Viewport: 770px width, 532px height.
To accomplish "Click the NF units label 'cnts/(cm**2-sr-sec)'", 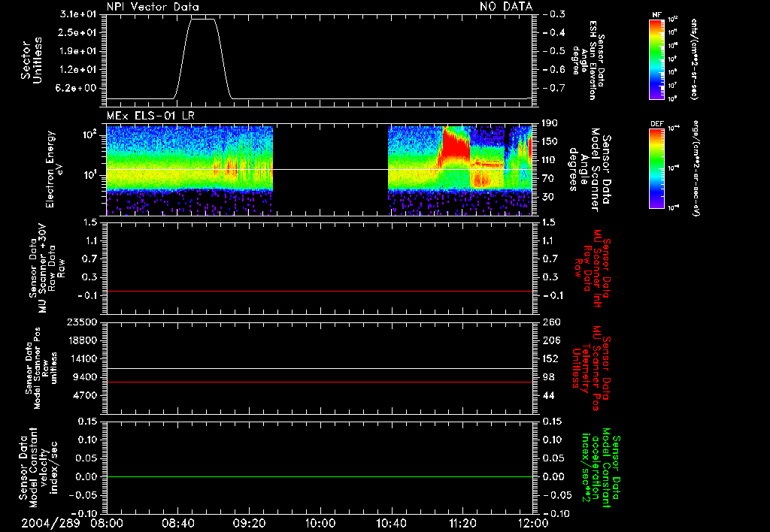I will tap(694, 59).
